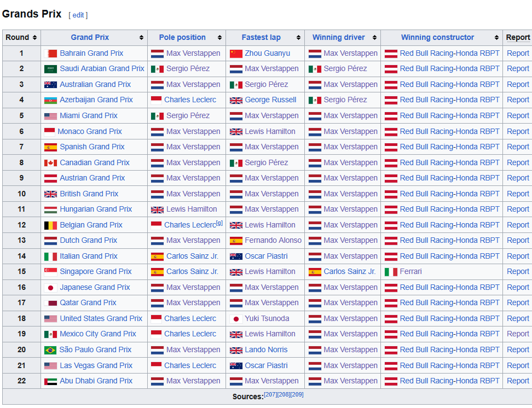Viewport: 532px width, 408px height.
Task: Click Monaco flag beside Monaco Grand Prix
Action: [x=50, y=132]
